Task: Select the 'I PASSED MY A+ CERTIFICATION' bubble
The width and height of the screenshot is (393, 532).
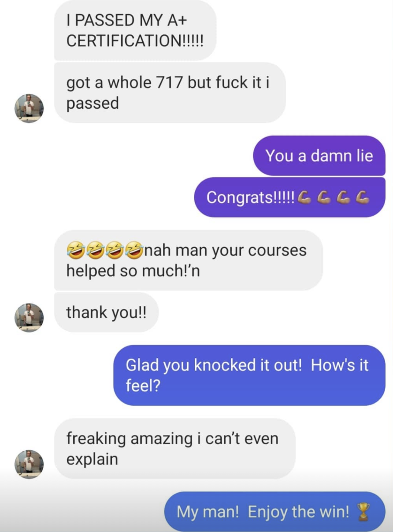Action: point(135,30)
